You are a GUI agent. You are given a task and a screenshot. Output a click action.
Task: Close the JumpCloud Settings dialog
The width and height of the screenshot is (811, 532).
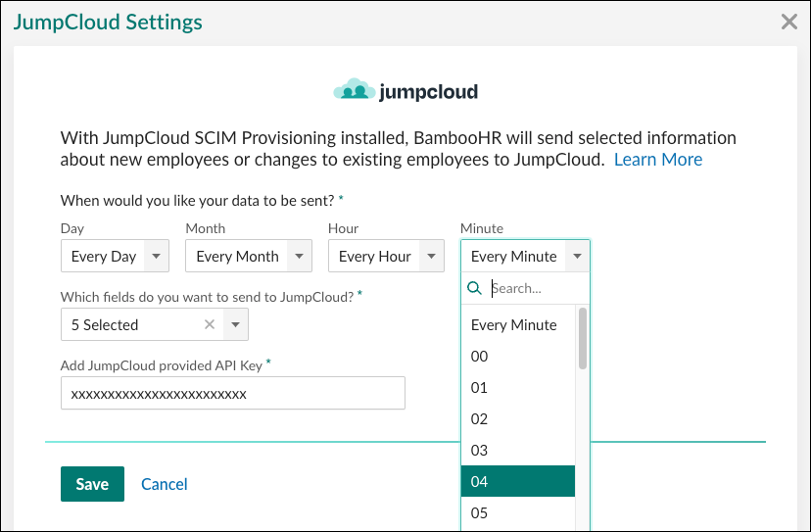[788, 23]
